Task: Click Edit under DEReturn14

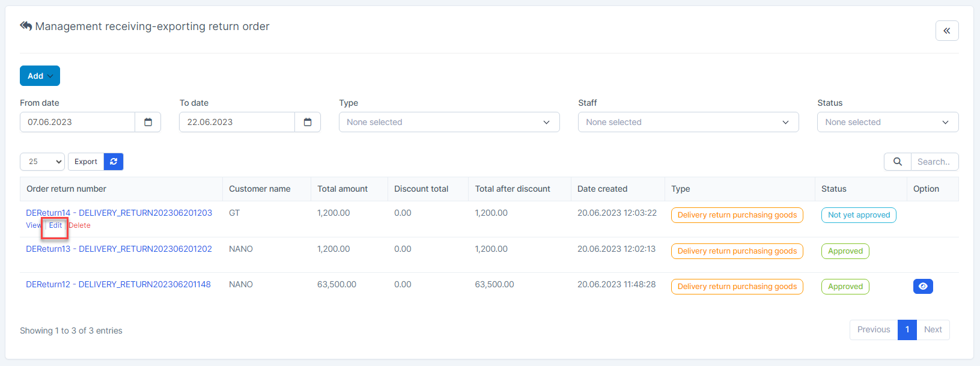Action: pos(55,225)
